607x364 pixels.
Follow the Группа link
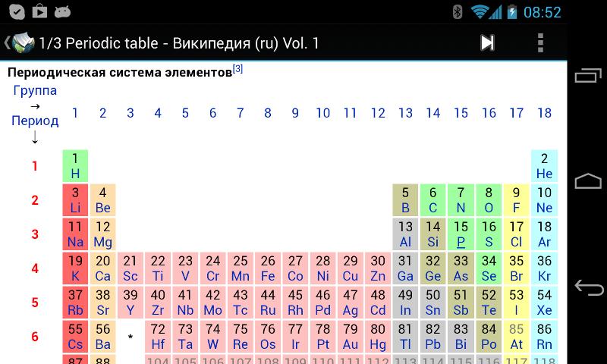35,90
